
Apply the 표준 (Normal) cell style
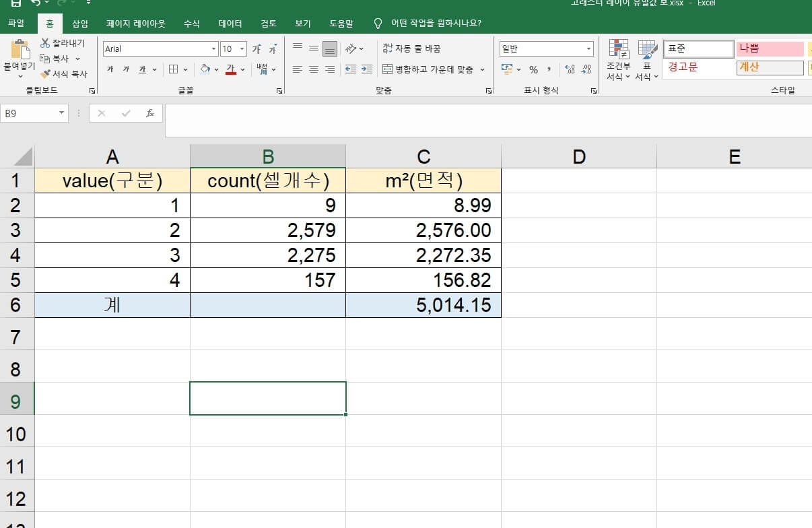coord(698,48)
